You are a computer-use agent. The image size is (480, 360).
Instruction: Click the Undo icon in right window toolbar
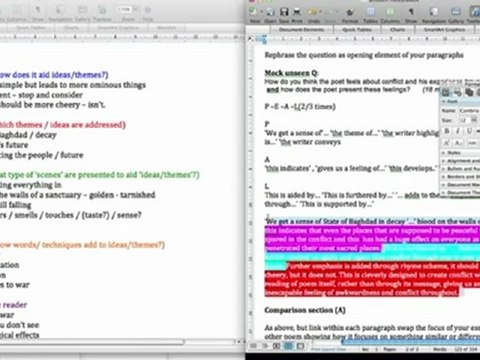tap(313, 12)
